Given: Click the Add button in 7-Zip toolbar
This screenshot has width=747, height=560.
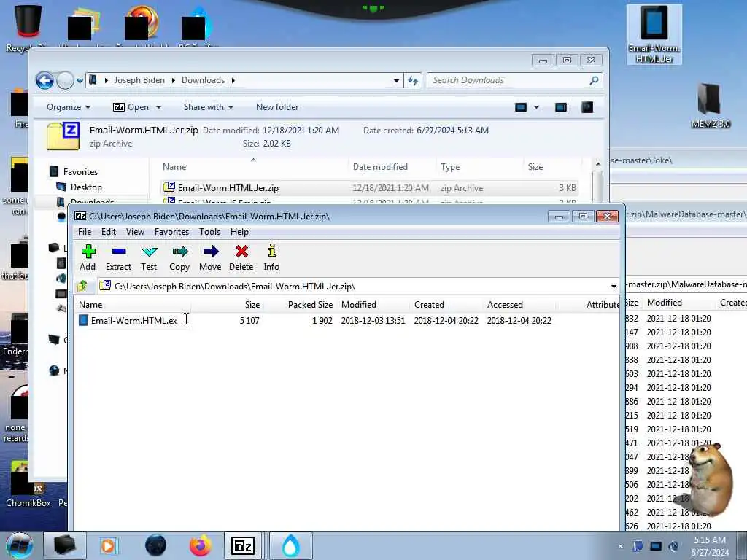Looking at the screenshot, I should 88,257.
